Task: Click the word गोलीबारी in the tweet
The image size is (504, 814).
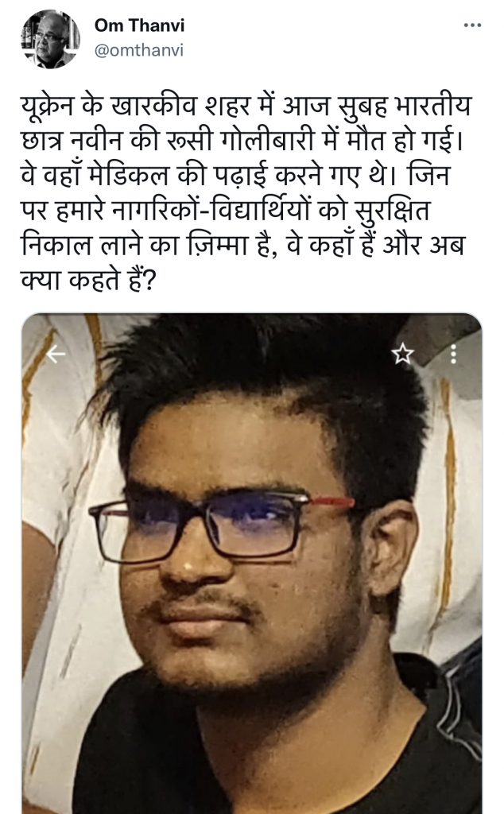Action: [268, 141]
